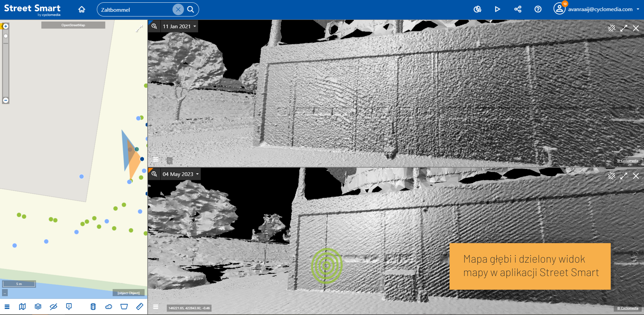Expand the map panel with arrow icon
644x315 pixels.
pyautogui.click(x=139, y=29)
